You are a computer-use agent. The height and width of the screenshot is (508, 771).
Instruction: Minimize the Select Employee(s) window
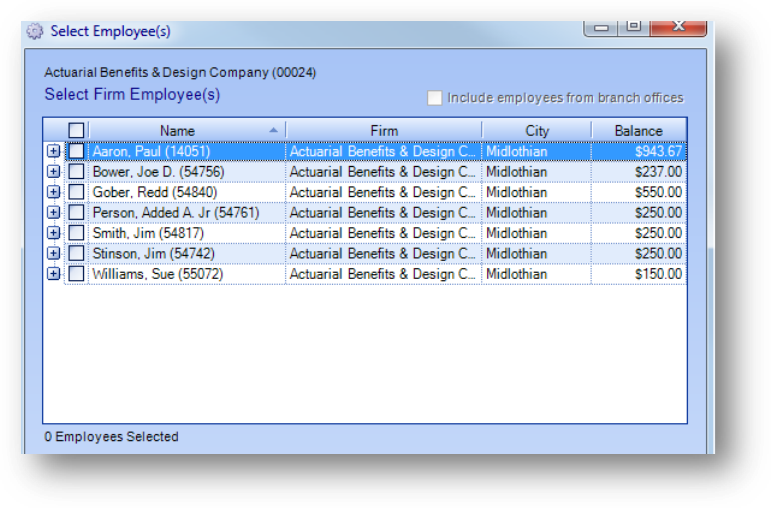pos(601,28)
